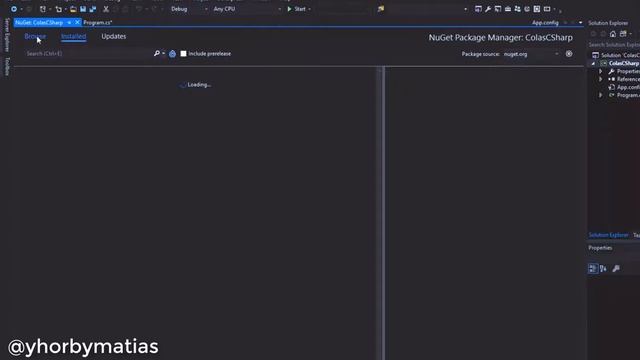Select the ColasCSharp project in Solution Explorer
640x360 pixels.
click(624, 63)
